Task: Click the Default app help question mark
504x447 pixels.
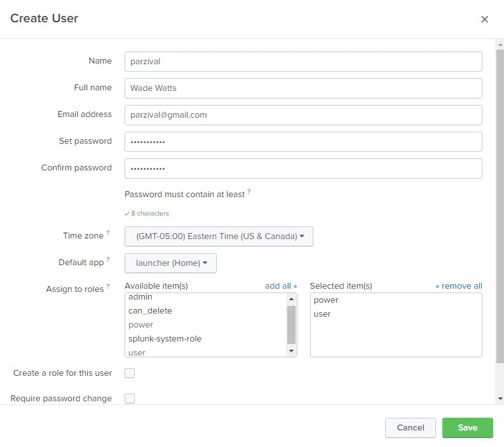Action: pos(108,260)
